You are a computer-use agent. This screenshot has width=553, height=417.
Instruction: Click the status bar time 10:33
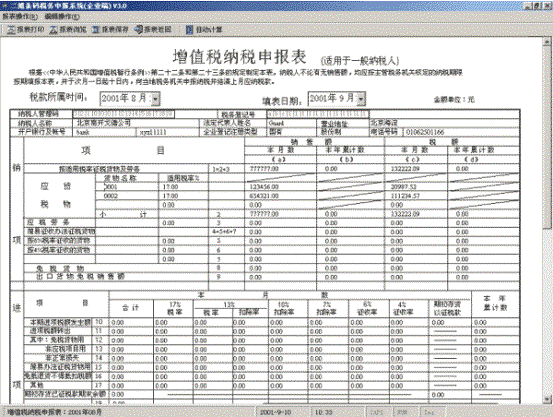click(x=323, y=412)
